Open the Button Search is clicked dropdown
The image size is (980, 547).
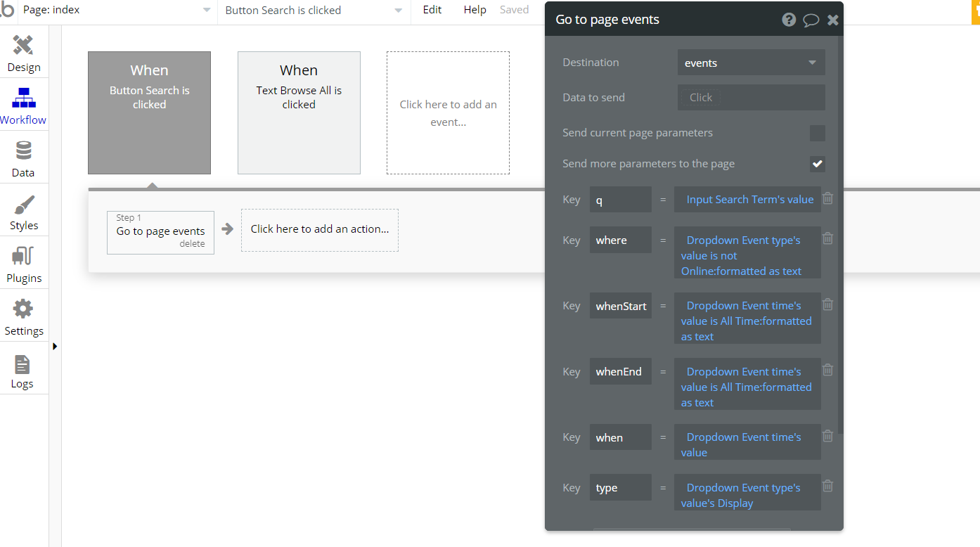point(314,11)
